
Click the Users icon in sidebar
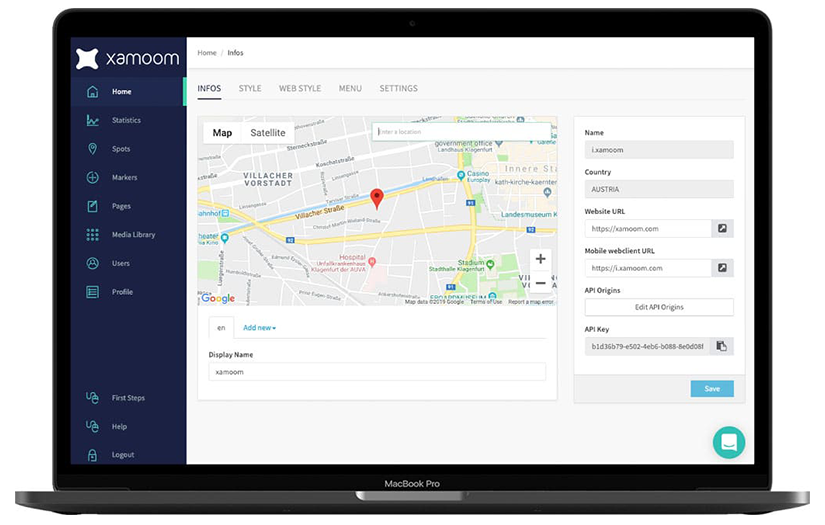pos(93,263)
